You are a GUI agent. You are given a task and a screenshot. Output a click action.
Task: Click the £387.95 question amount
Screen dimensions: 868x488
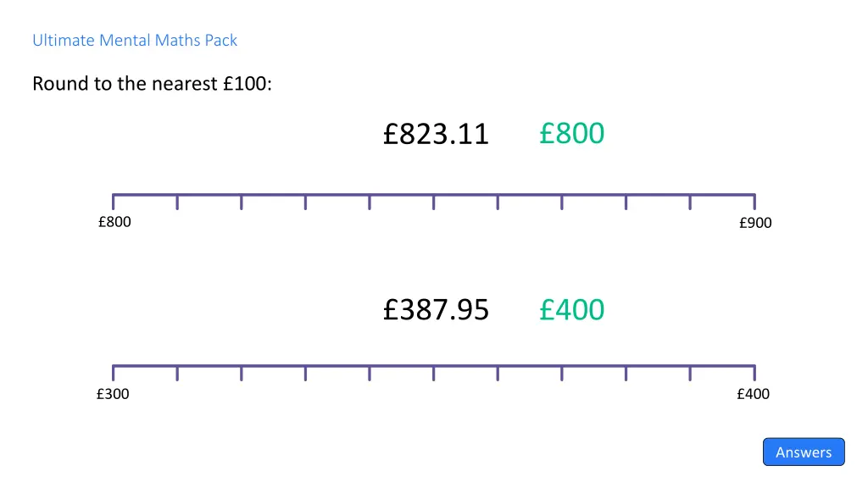click(436, 310)
